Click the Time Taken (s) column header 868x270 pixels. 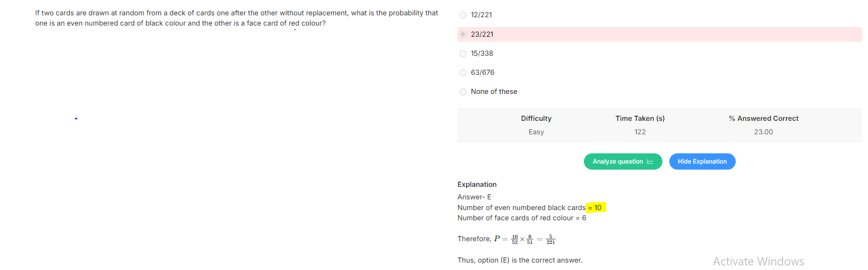[x=640, y=119]
